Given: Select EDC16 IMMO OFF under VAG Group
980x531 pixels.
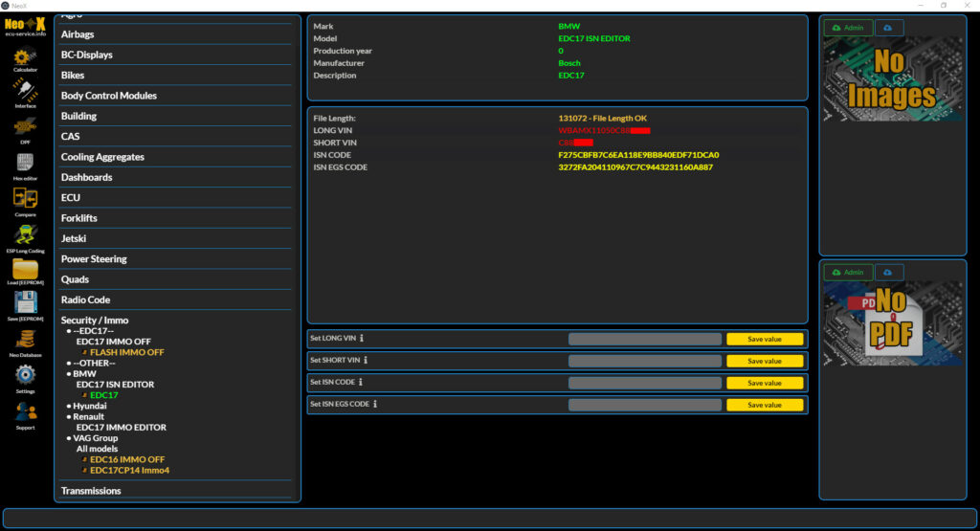Looking at the screenshot, I should click(x=126, y=459).
